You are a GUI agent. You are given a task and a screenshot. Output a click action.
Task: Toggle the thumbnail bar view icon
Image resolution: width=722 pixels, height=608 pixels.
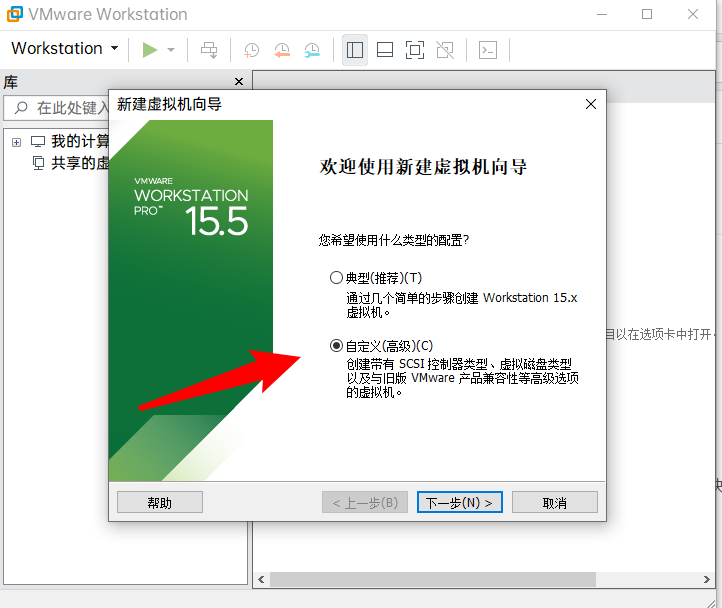click(x=384, y=50)
